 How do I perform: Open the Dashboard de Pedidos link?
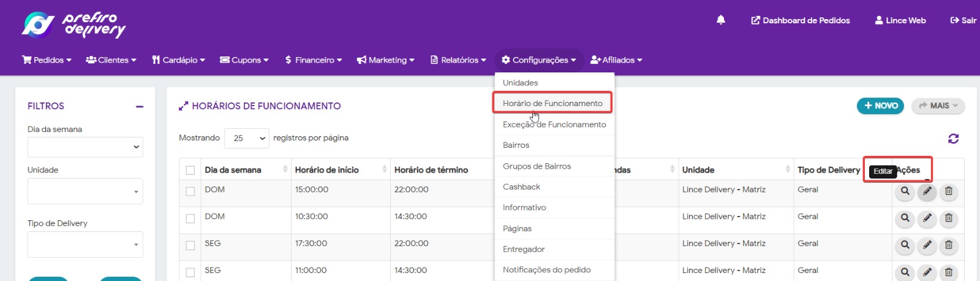point(801,20)
